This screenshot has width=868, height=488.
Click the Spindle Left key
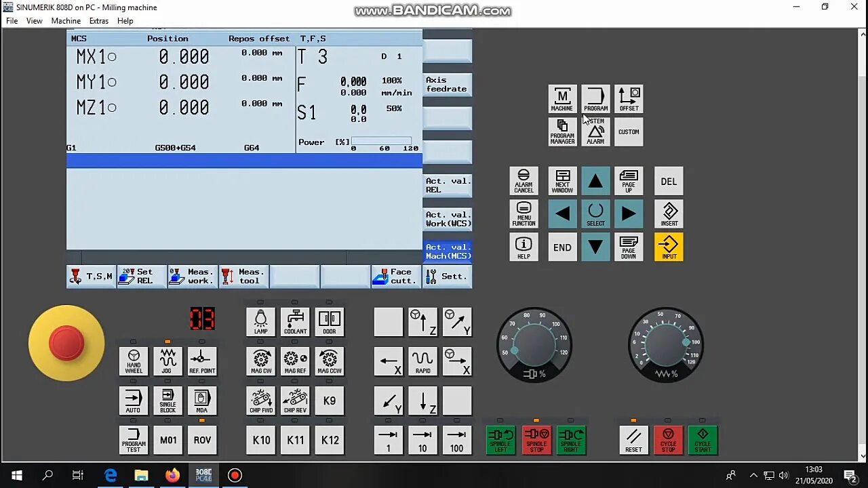click(x=500, y=440)
